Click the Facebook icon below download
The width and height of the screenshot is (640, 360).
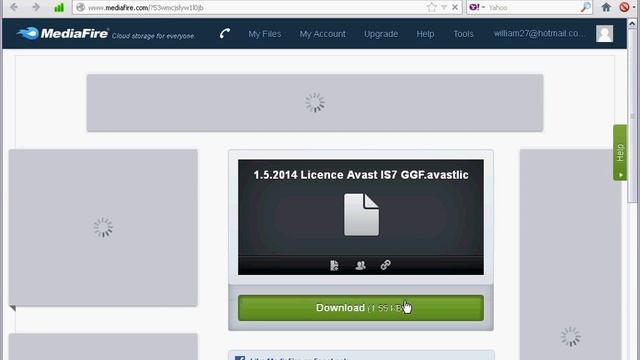pyautogui.click(x=240, y=358)
